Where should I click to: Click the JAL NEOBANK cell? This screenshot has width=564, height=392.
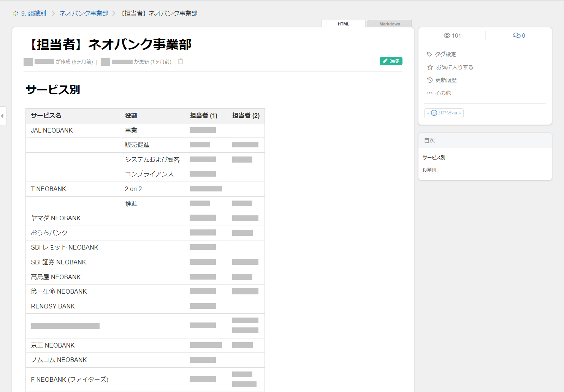73,131
